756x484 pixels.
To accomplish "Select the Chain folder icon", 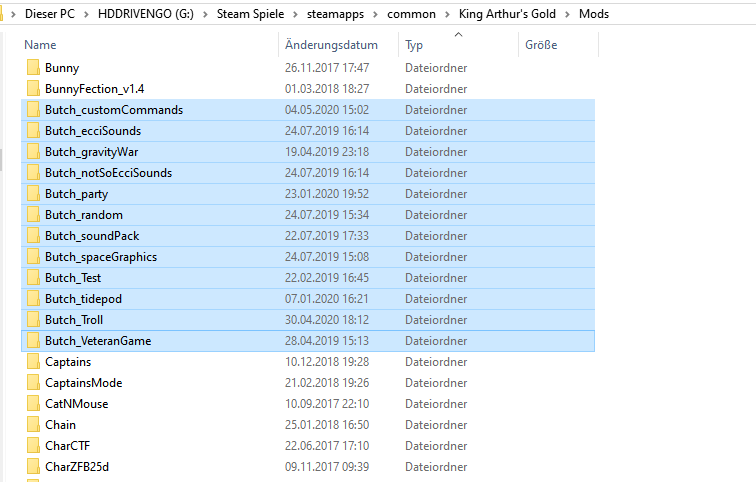I will 33,425.
